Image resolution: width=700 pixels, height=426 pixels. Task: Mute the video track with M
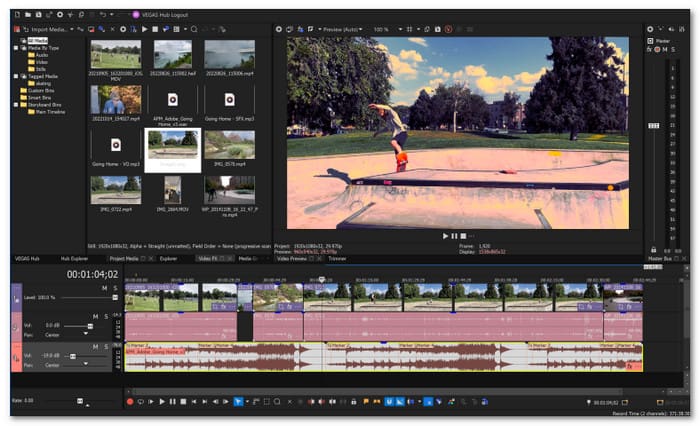[104, 288]
